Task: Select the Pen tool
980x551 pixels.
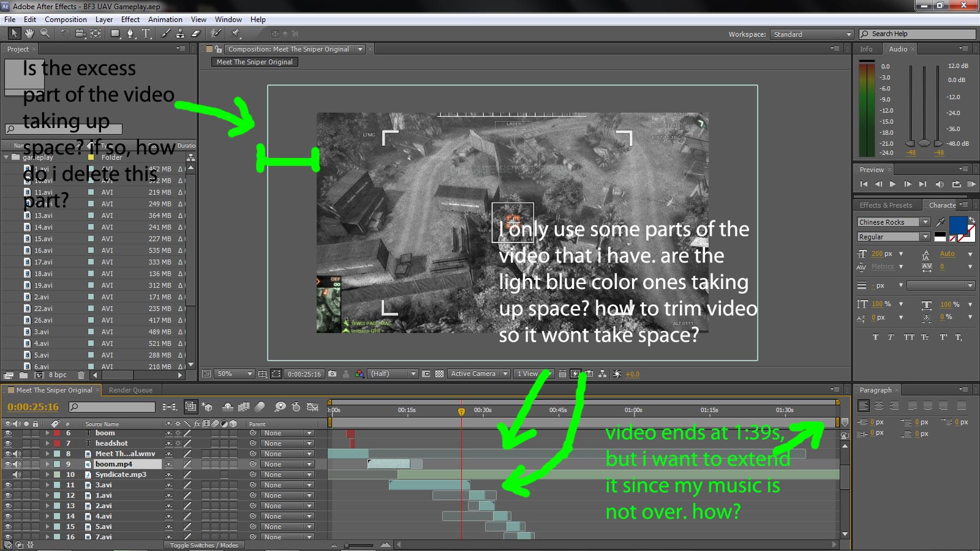Action: [130, 33]
